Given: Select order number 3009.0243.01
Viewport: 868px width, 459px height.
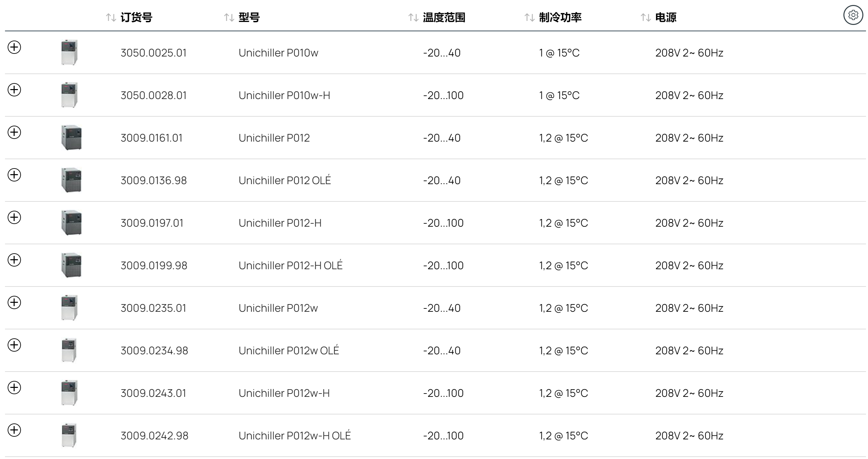Looking at the screenshot, I should 154,393.
